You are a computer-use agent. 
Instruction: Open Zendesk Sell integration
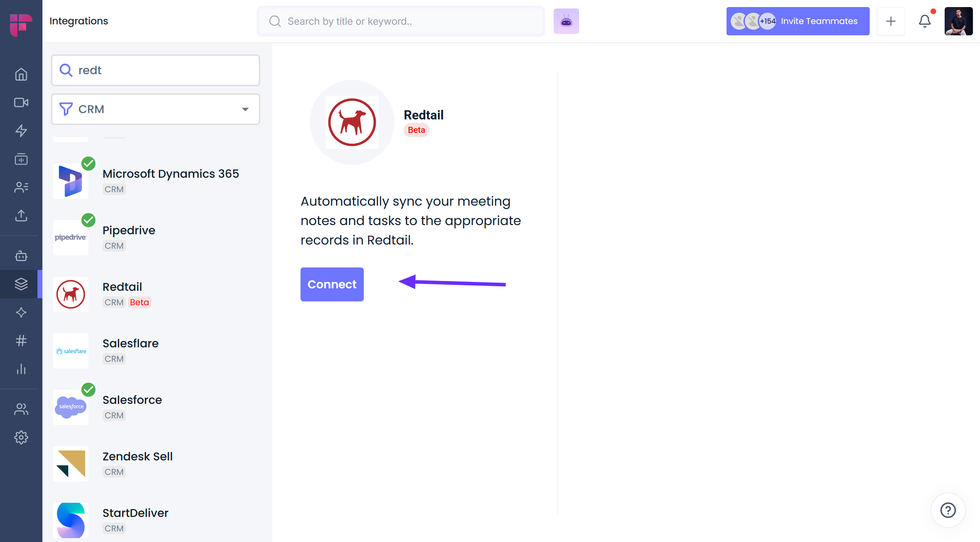pyautogui.click(x=137, y=463)
